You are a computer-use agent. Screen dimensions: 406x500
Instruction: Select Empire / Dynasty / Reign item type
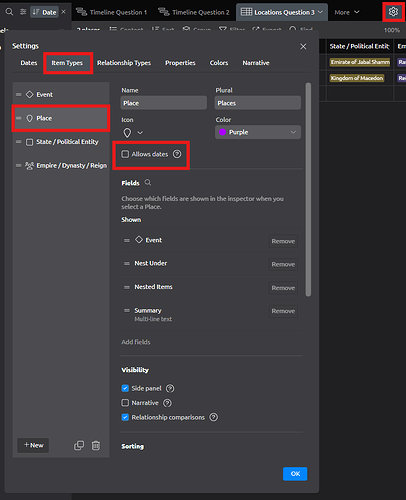pyautogui.click(x=62, y=166)
